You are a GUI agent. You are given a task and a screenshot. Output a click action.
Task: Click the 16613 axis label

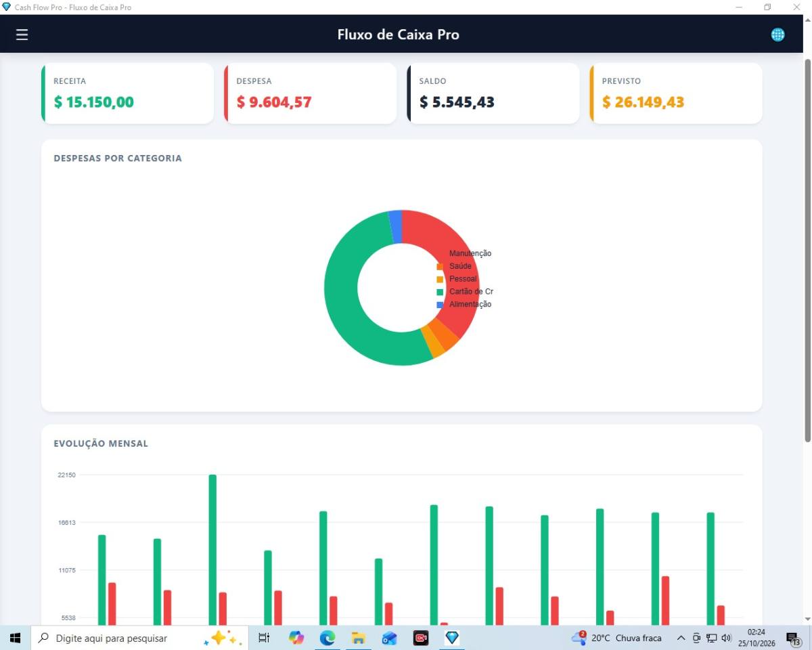coord(66,523)
